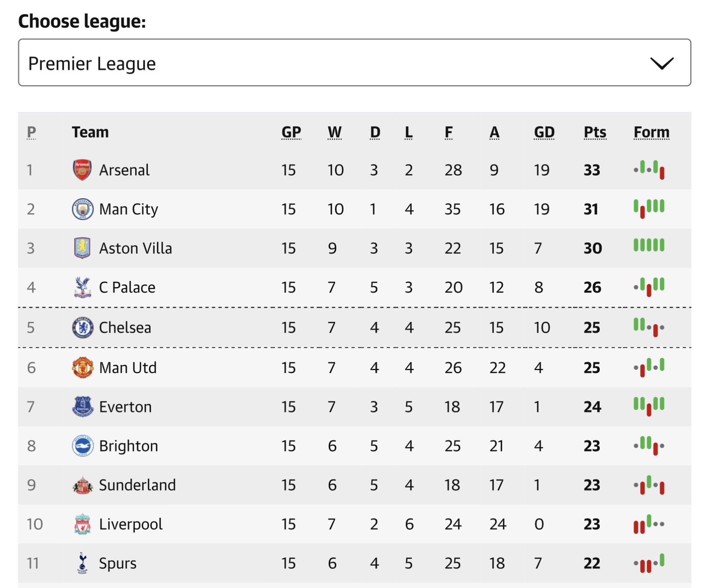Open the Arsenal team name link
The image size is (711, 588).
124,170
